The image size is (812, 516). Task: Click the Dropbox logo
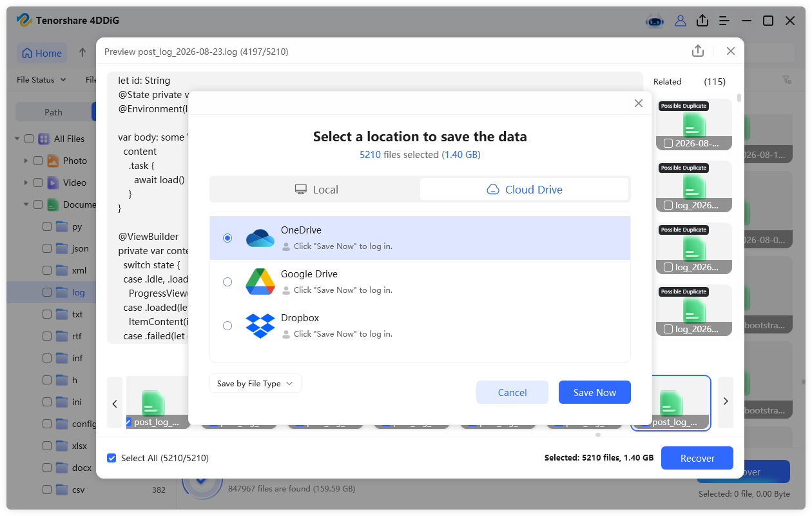[260, 326]
